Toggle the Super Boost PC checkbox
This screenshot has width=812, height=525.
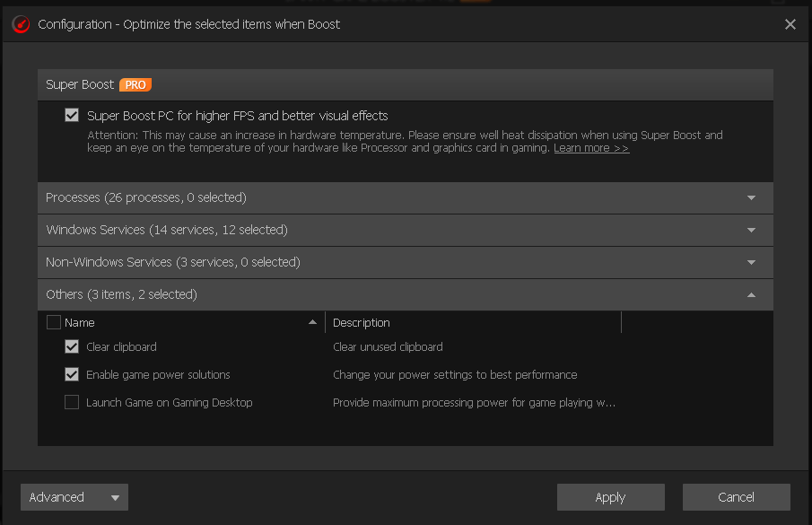[x=72, y=115]
